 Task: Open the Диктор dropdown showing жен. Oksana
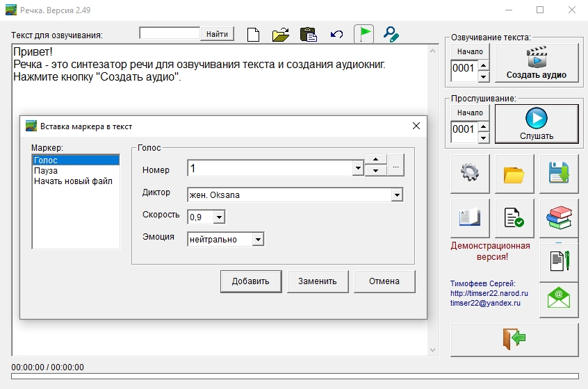click(397, 194)
